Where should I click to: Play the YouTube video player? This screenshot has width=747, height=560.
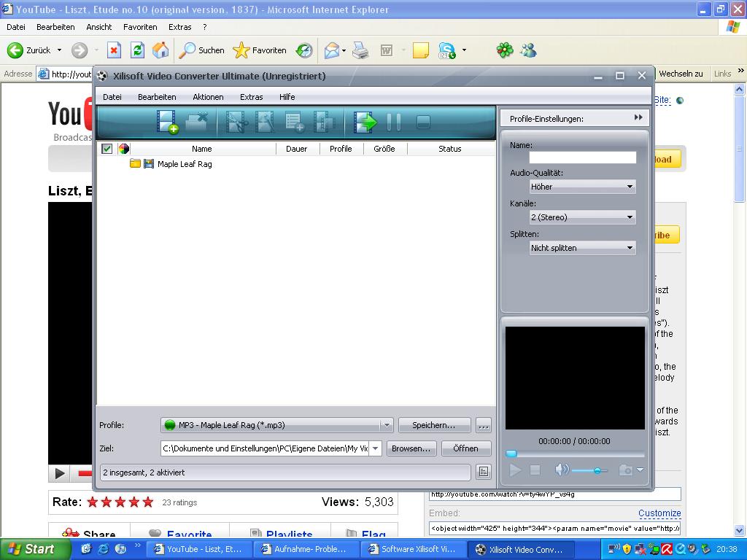coord(60,473)
